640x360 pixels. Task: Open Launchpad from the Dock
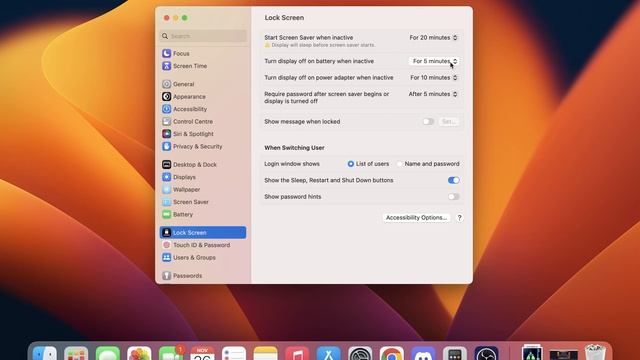(x=76, y=353)
